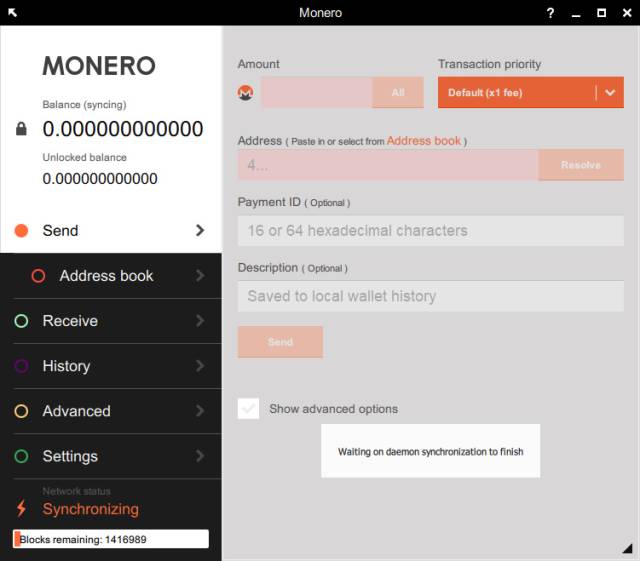Click the chevron on the History row
The height and width of the screenshot is (561, 640).
[200, 366]
